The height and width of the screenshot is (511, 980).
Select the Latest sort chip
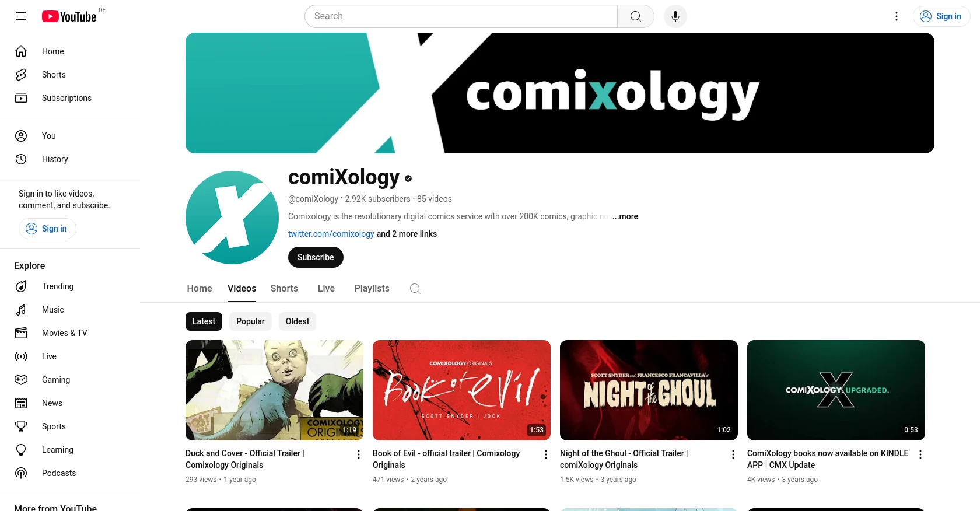pyautogui.click(x=204, y=321)
